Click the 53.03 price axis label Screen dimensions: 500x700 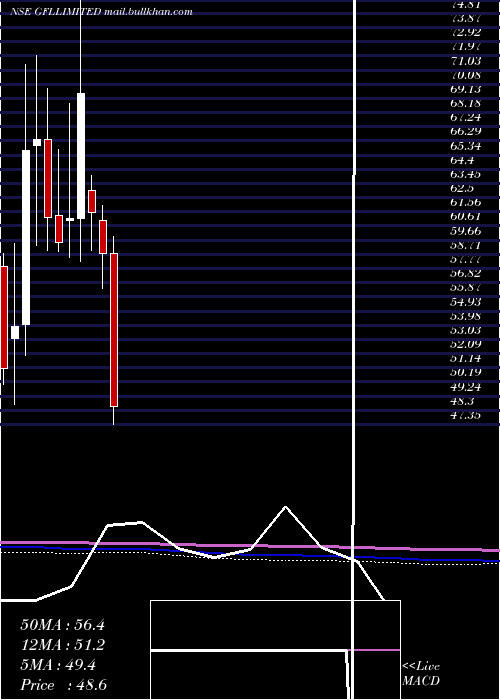(466, 330)
